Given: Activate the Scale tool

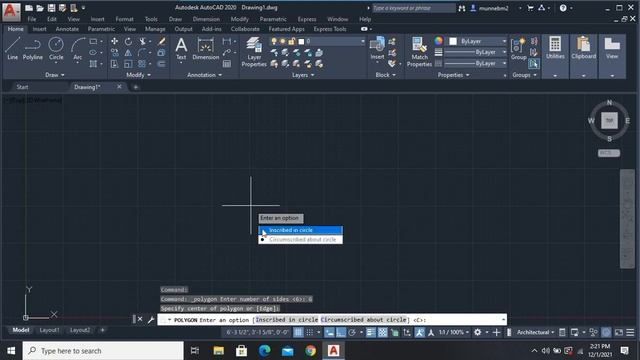Looking at the screenshot, I should click(128, 64).
